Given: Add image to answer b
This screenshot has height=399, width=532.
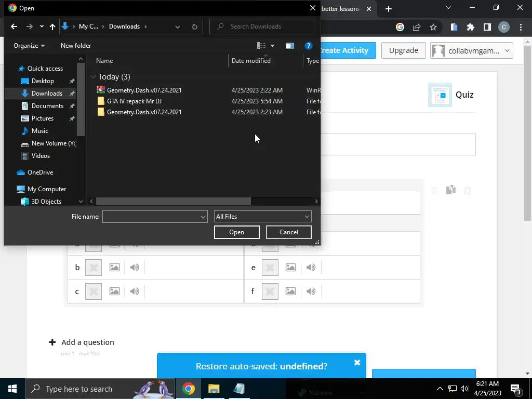Looking at the screenshot, I should click(x=114, y=268).
